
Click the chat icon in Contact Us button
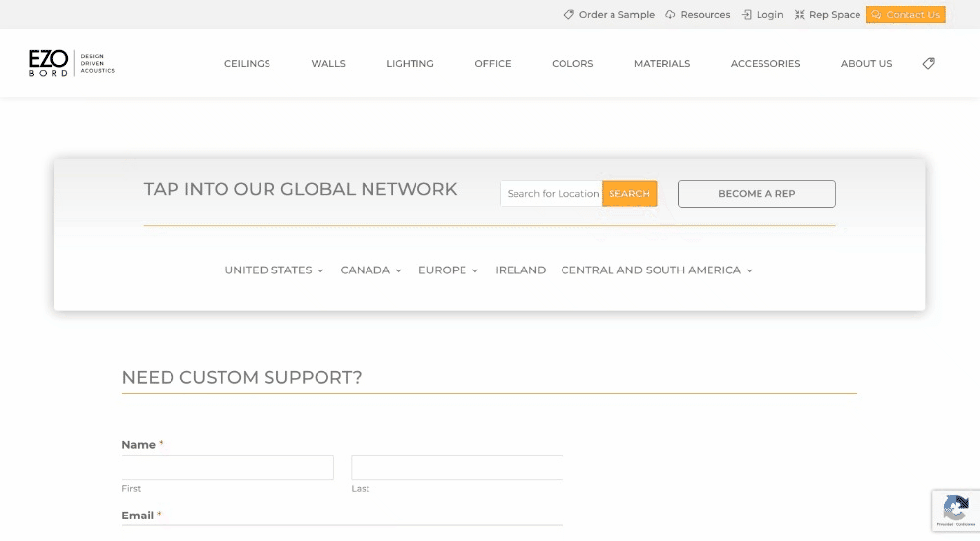pyautogui.click(x=876, y=15)
